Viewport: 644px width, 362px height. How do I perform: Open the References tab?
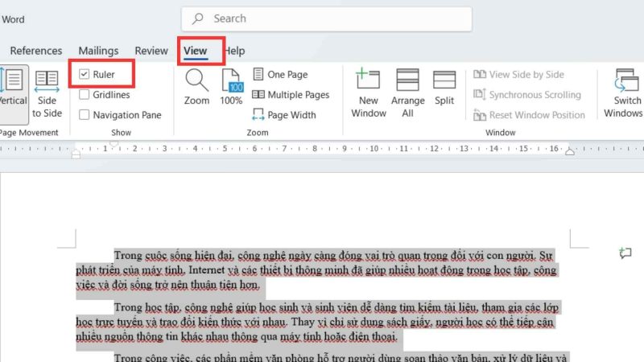36,51
